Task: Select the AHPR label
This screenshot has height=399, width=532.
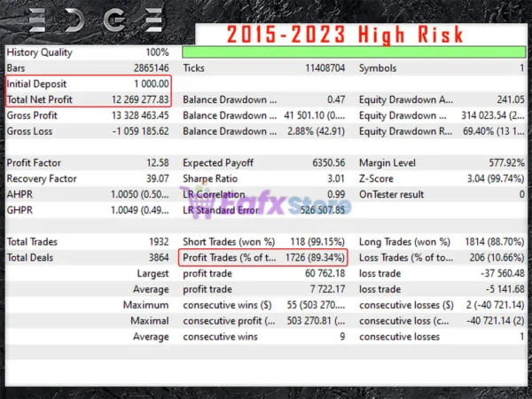Action: [x=20, y=194]
